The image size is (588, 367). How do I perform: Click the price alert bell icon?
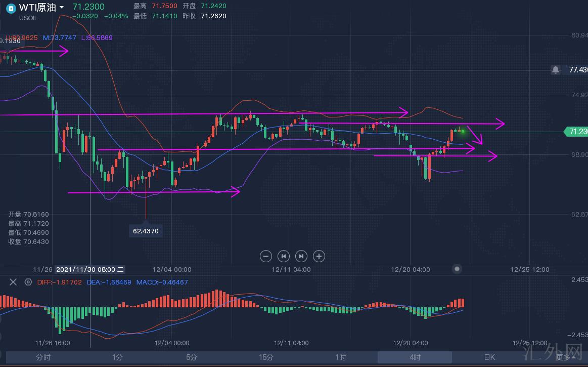coord(556,70)
